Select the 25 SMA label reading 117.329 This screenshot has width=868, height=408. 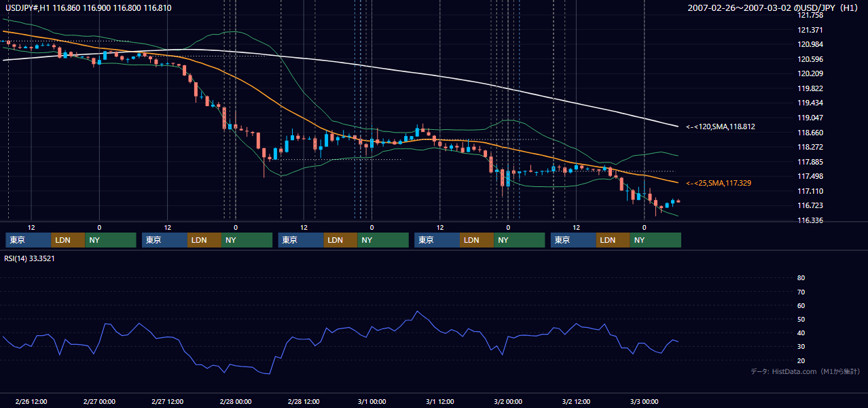click(719, 183)
